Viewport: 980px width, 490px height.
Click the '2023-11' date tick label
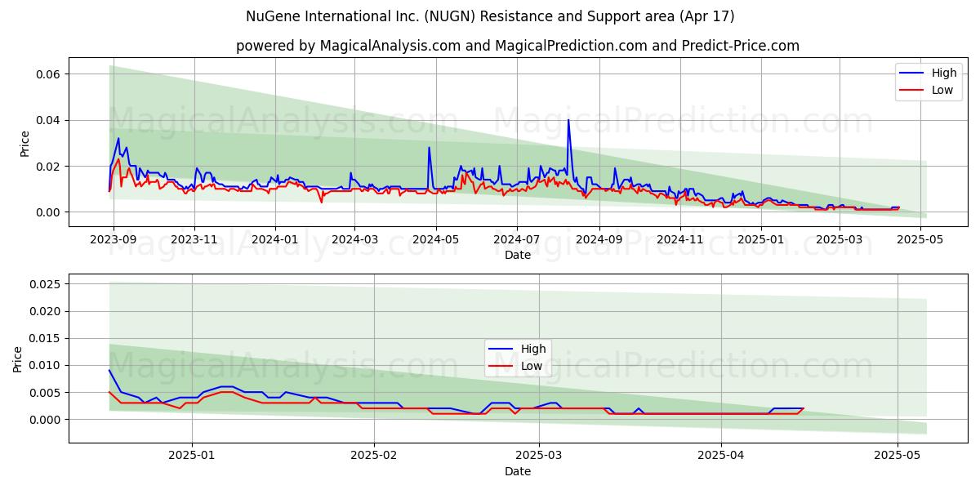coord(194,239)
